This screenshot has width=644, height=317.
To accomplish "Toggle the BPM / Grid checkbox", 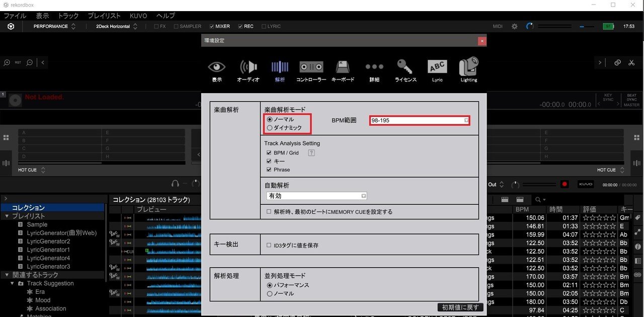I will (269, 152).
